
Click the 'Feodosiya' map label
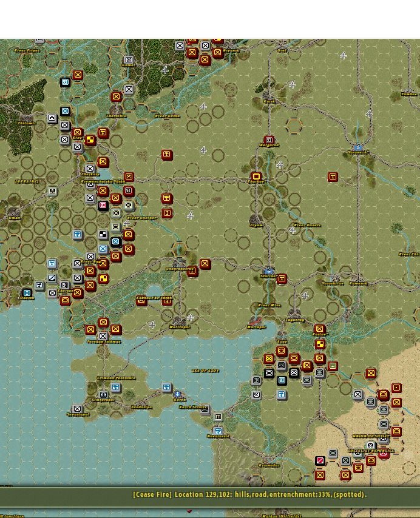pyautogui.click(x=141, y=407)
